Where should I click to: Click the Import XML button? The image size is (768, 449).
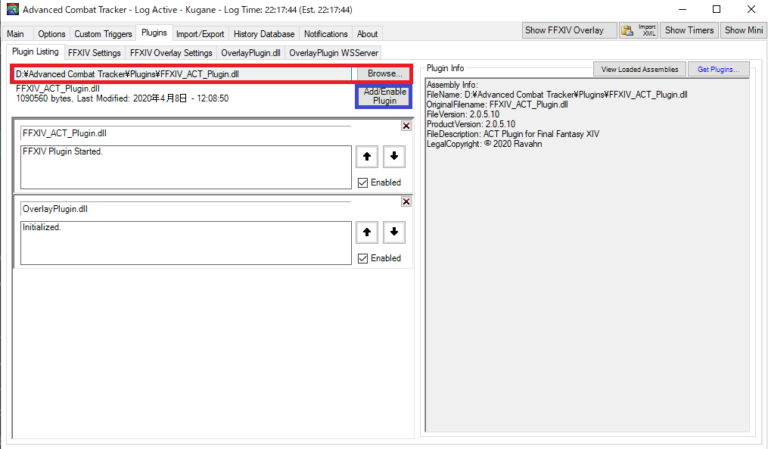(647, 31)
